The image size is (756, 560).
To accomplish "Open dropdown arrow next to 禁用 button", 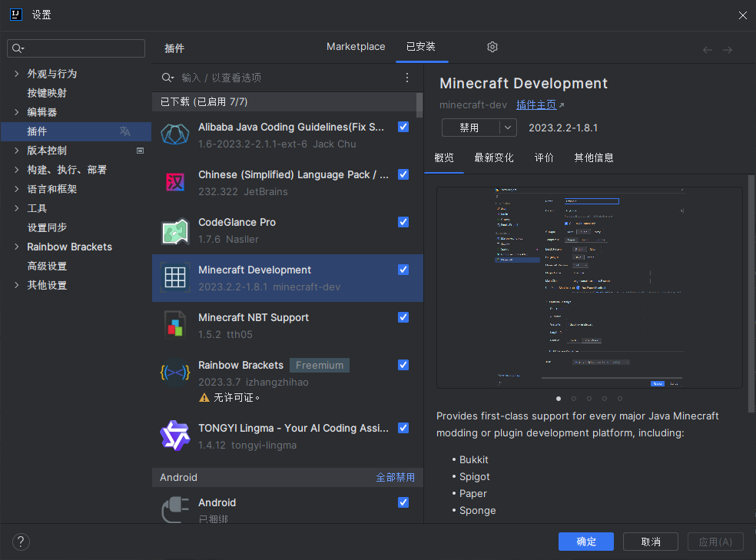I will coord(508,128).
